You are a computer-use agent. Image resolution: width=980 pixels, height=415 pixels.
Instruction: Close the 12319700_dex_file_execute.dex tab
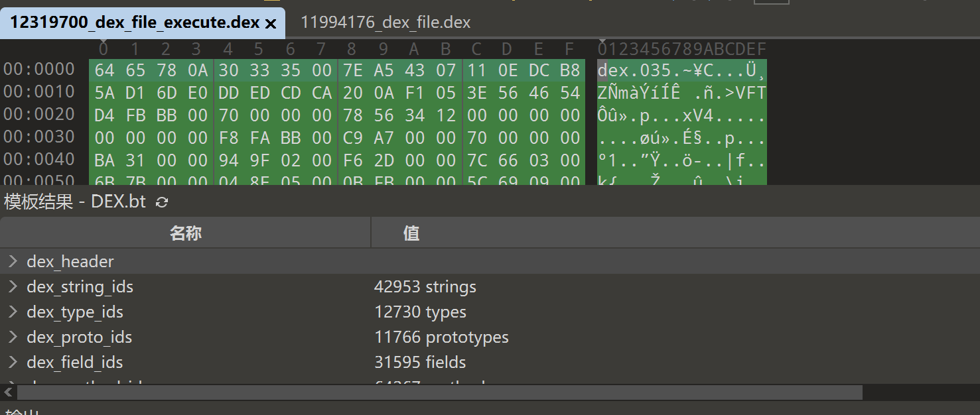270,24
